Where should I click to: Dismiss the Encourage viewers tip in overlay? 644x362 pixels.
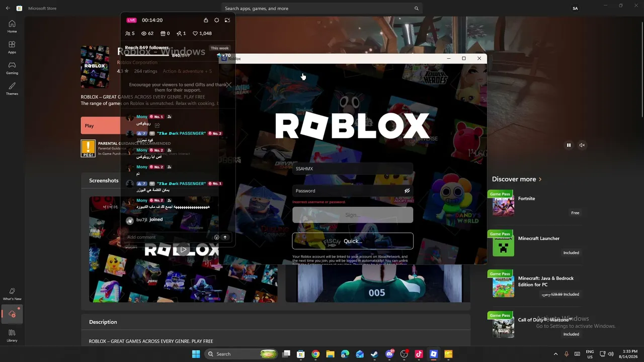228,84
